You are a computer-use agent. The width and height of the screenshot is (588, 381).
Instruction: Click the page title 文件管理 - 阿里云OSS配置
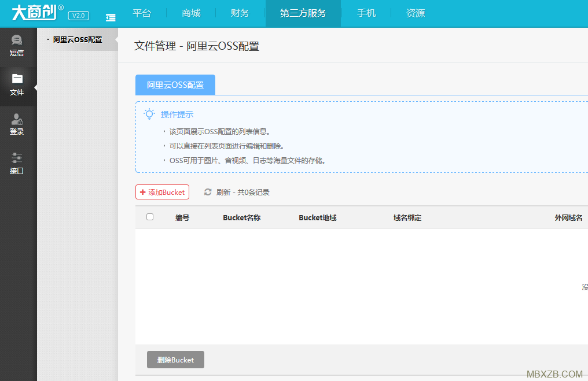(197, 46)
